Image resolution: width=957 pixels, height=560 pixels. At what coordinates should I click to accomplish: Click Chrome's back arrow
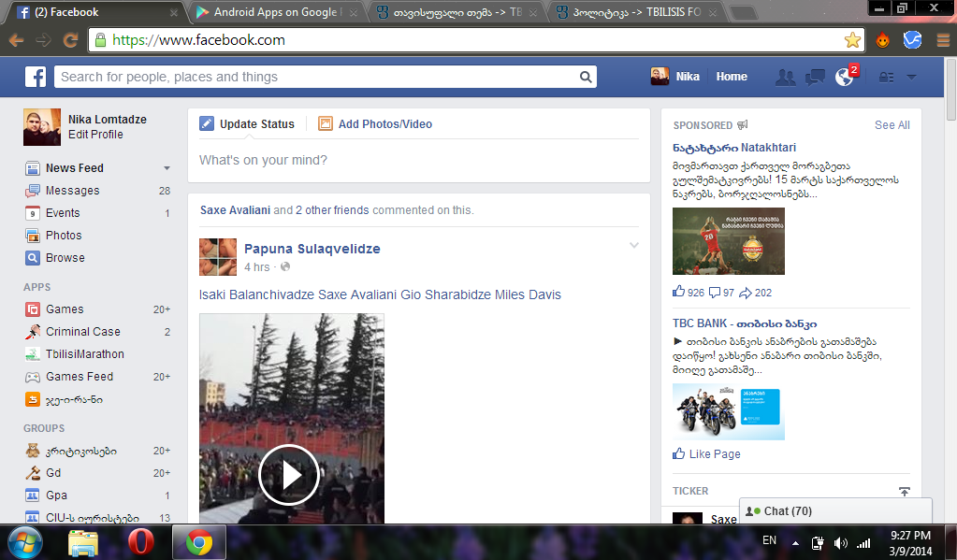[17, 40]
